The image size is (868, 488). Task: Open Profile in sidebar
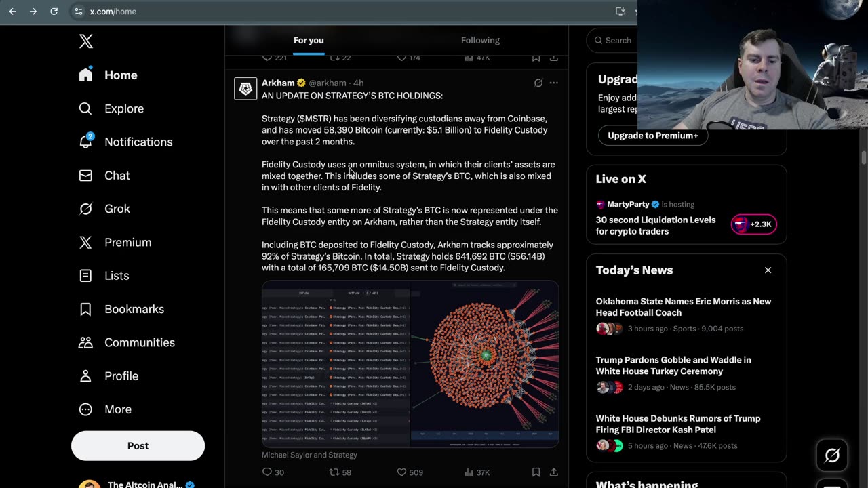pyautogui.click(x=108, y=375)
